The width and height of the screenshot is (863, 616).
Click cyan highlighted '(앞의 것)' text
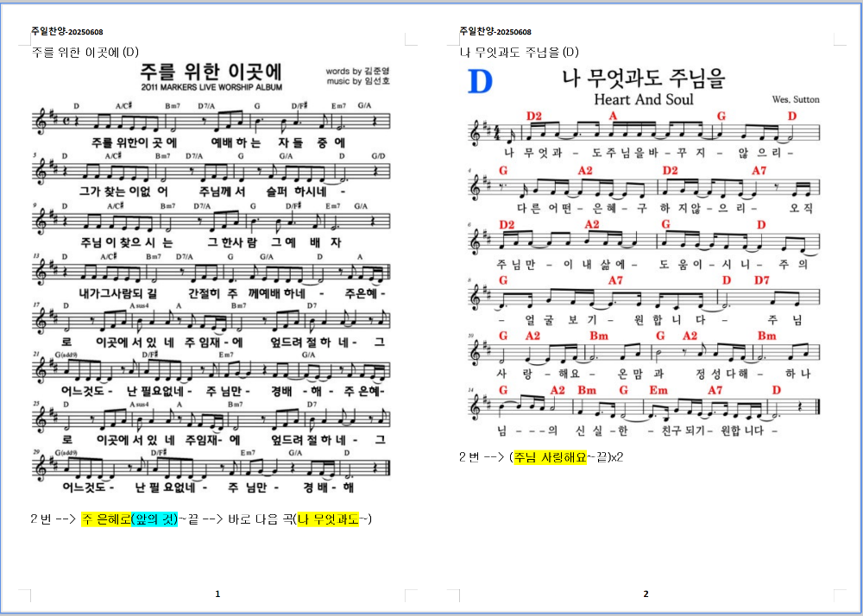click(x=154, y=519)
